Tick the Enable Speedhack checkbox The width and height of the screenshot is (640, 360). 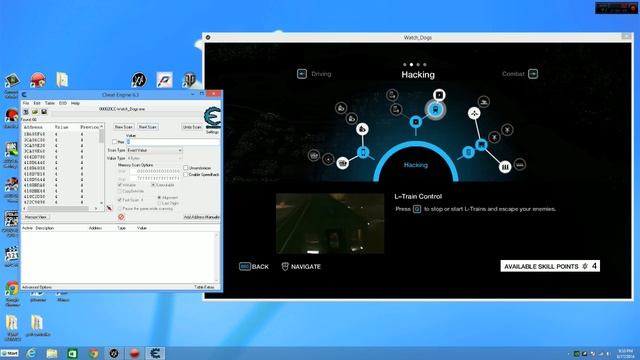(x=186, y=174)
